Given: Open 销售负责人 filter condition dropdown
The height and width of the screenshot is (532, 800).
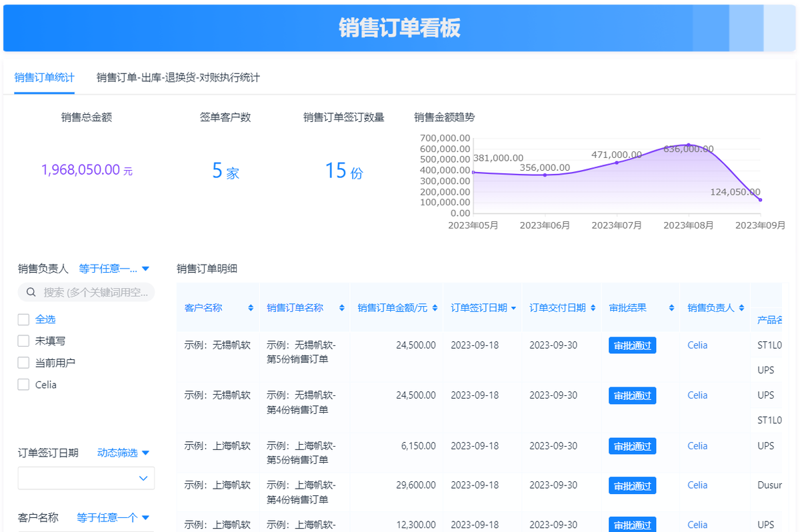Looking at the screenshot, I should 114,269.
